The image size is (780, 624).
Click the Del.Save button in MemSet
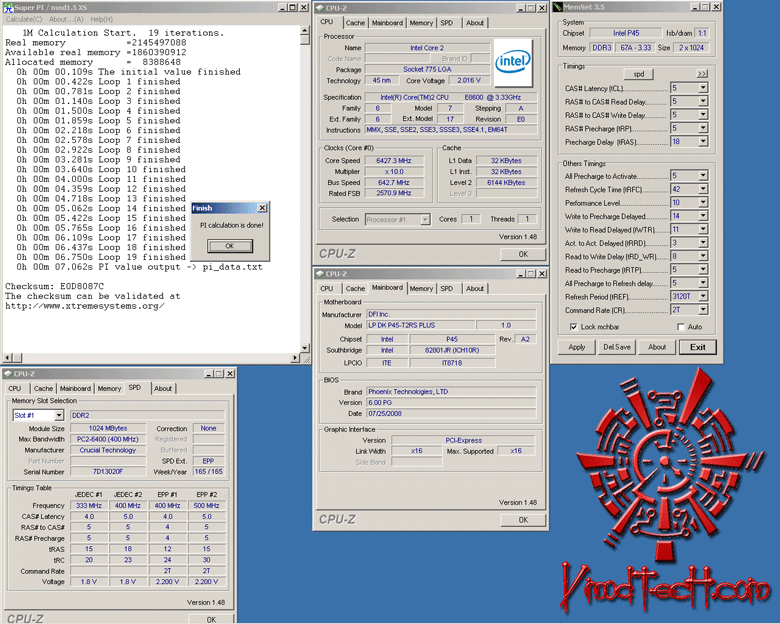coord(617,347)
